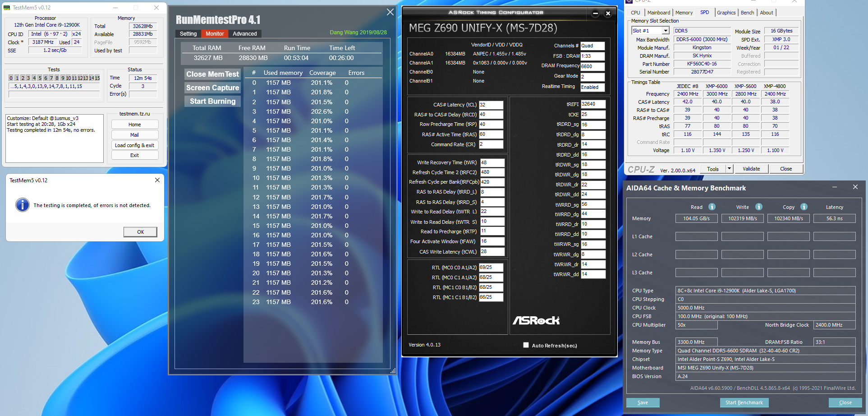Switch to the Setting tab in RunMemtestPro

[x=188, y=34]
